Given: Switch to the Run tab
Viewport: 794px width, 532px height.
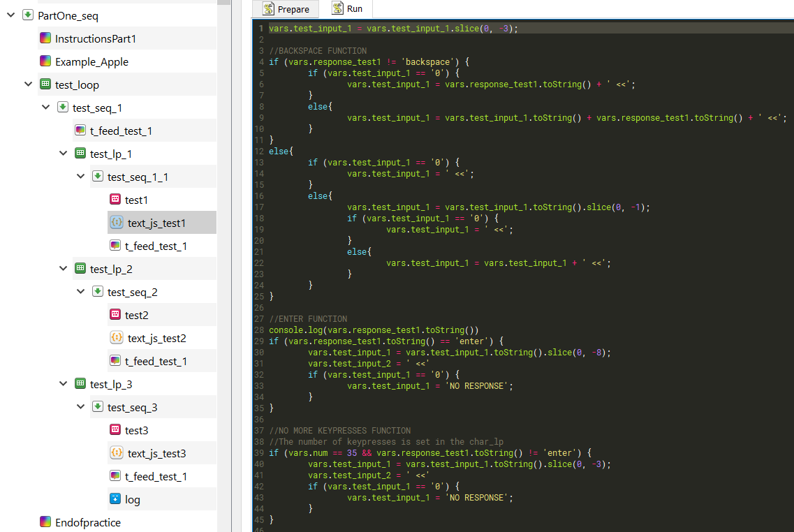Looking at the screenshot, I should pos(348,9).
